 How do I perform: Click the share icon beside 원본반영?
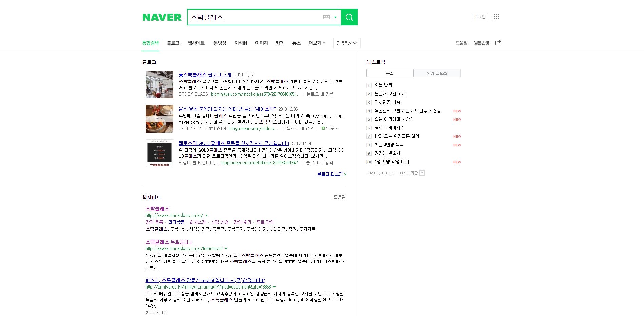point(498,43)
